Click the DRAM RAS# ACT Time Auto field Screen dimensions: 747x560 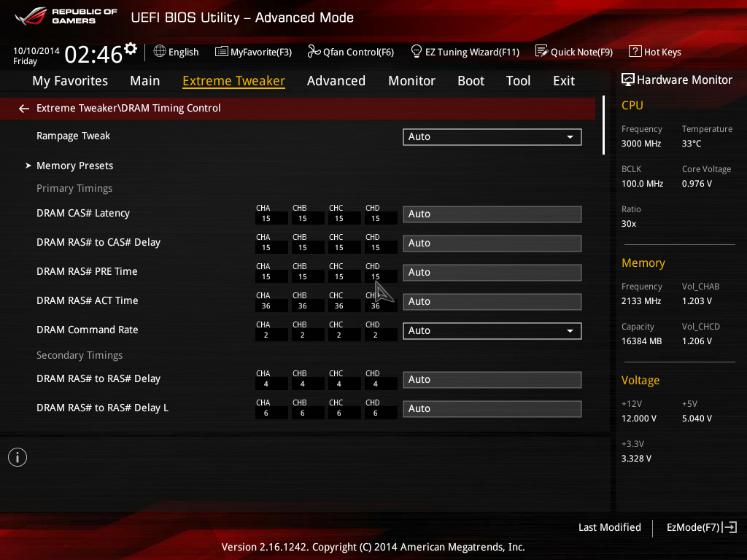492,301
